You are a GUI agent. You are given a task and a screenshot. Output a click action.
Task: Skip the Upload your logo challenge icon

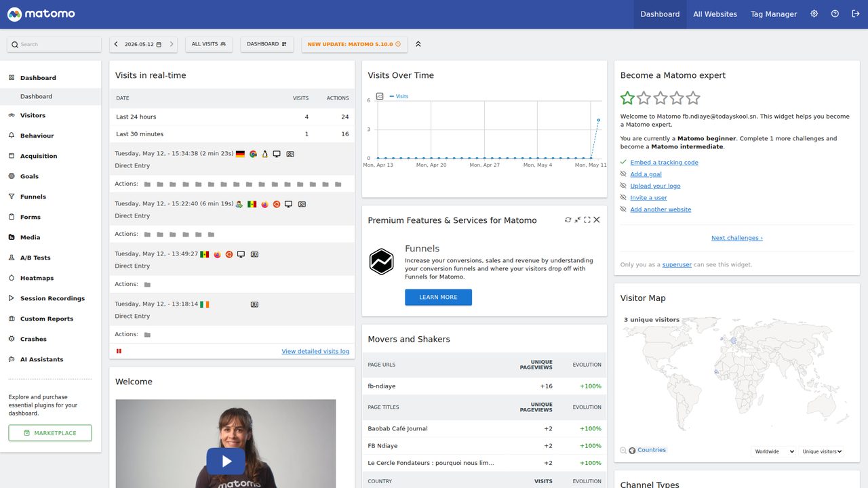coord(623,186)
